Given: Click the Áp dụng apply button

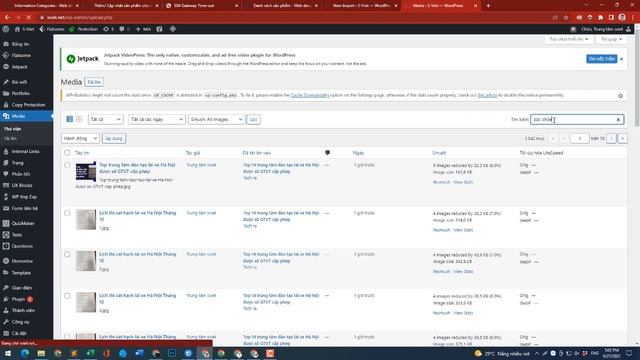Looking at the screenshot, I should point(114,138).
